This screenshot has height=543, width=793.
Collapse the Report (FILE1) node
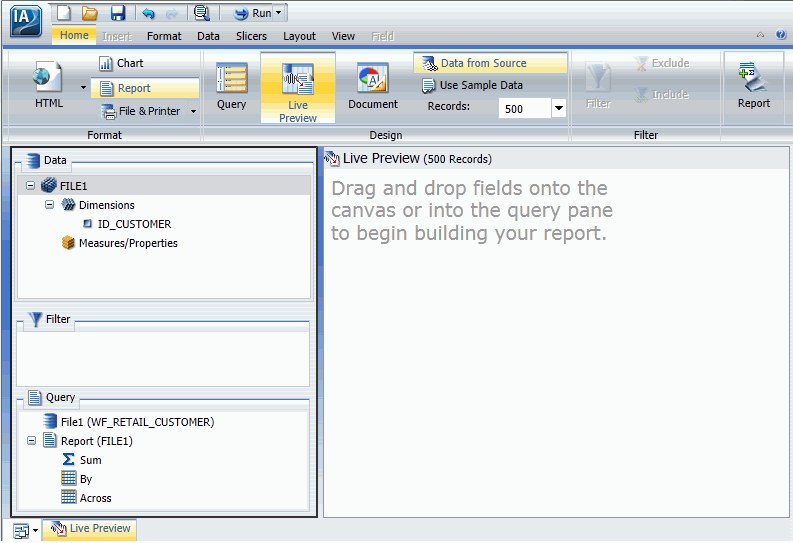(31, 440)
